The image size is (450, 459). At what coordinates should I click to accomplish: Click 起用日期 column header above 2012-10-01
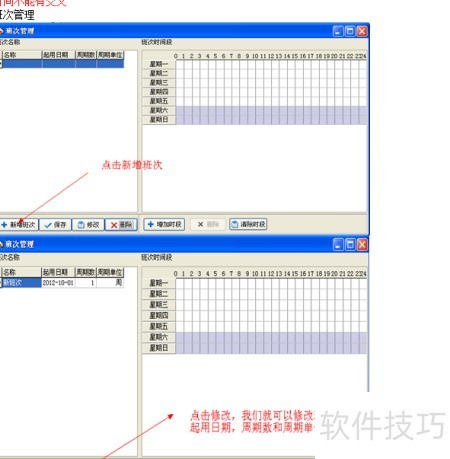[58, 272]
